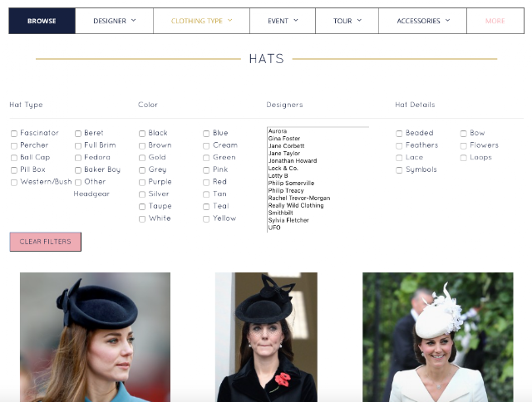The image size is (532, 402).
Task: Click the Clear Filters button
Action: tap(46, 242)
